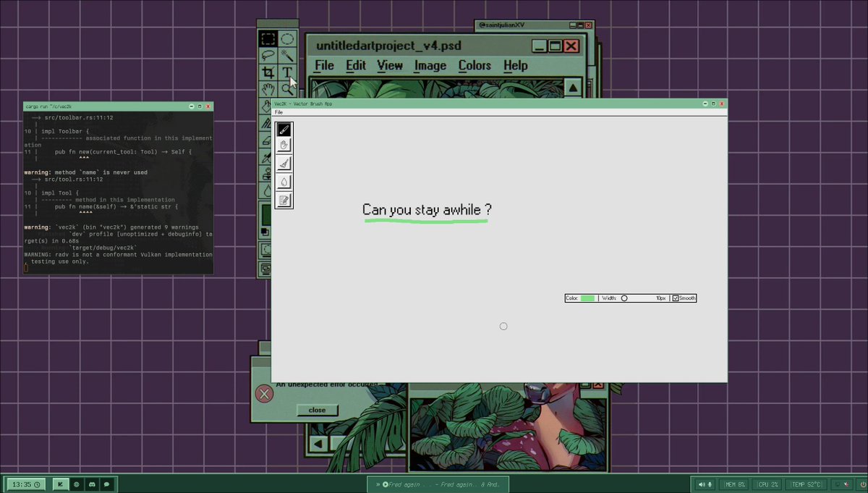Mute the system volume in the taskbar
This screenshot has width=868, height=493.
704,484
